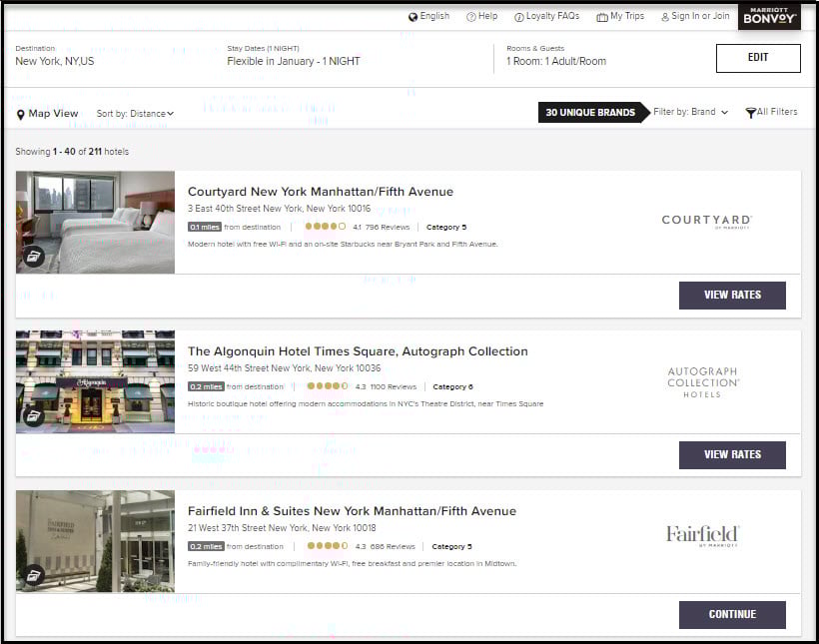
Task: View rates for Courtyard Fifth Avenue
Action: point(732,296)
